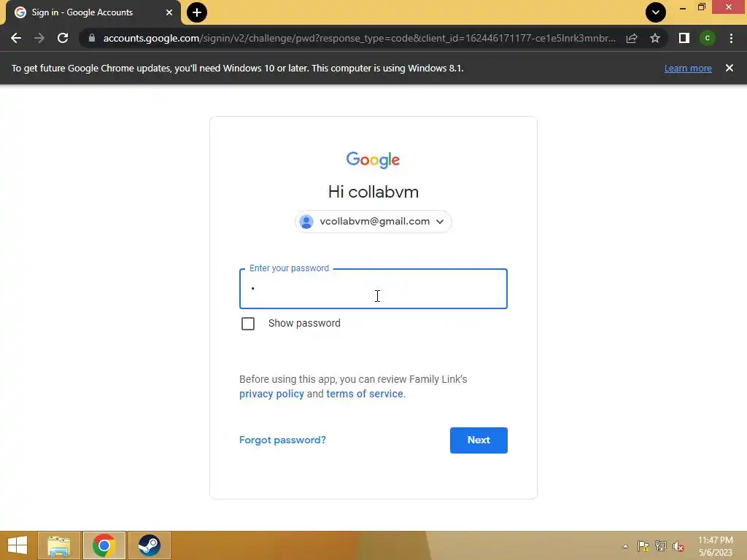Bookmark this tab with the star
Image resolution: width=747 pixels, height=560 pixels.
pyautogui.click(x=655, y=38)
